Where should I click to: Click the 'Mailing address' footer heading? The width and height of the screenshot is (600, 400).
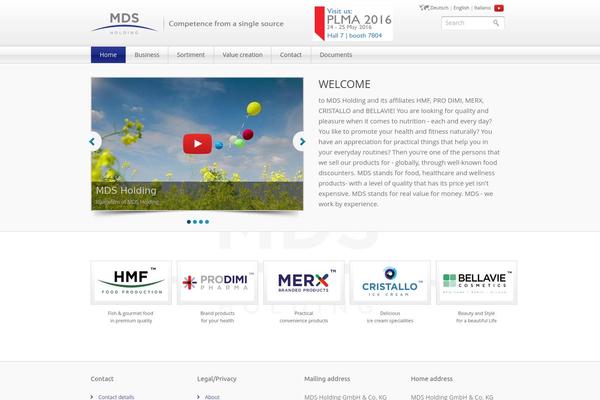[x=327, y=379]
